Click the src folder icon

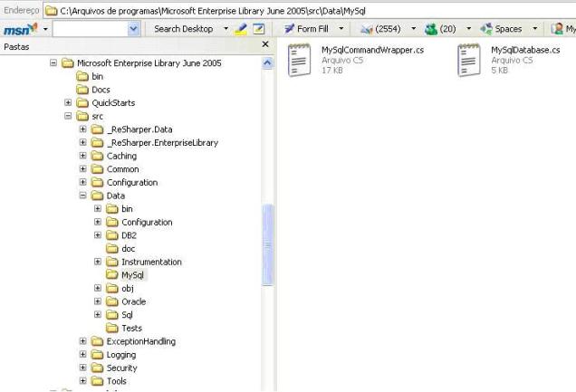[82, 116]
